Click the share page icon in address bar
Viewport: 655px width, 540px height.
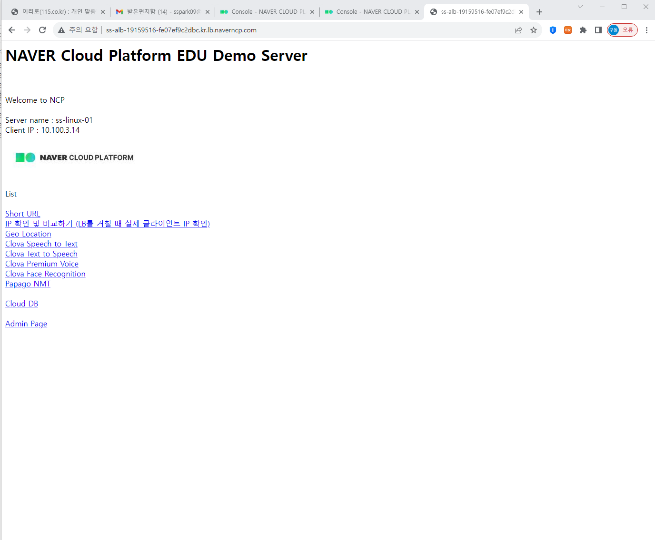(518, 30)
